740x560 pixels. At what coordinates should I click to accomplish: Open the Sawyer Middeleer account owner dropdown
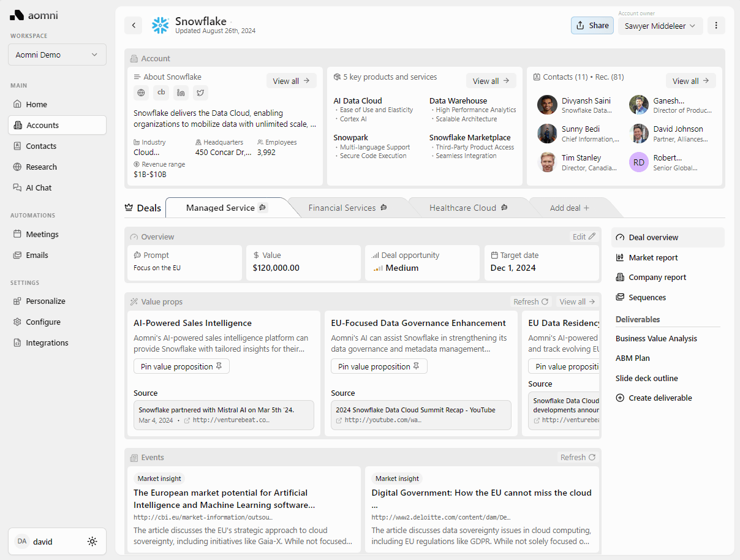(660, 26)
